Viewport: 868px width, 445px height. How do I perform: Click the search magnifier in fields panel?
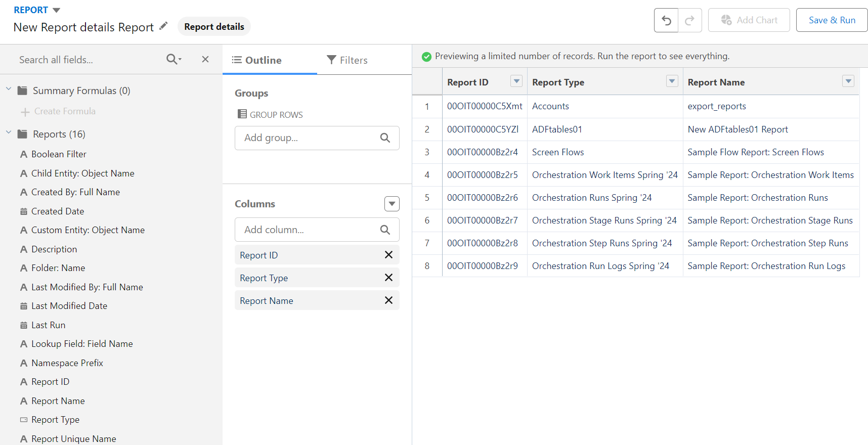(173, 59)
